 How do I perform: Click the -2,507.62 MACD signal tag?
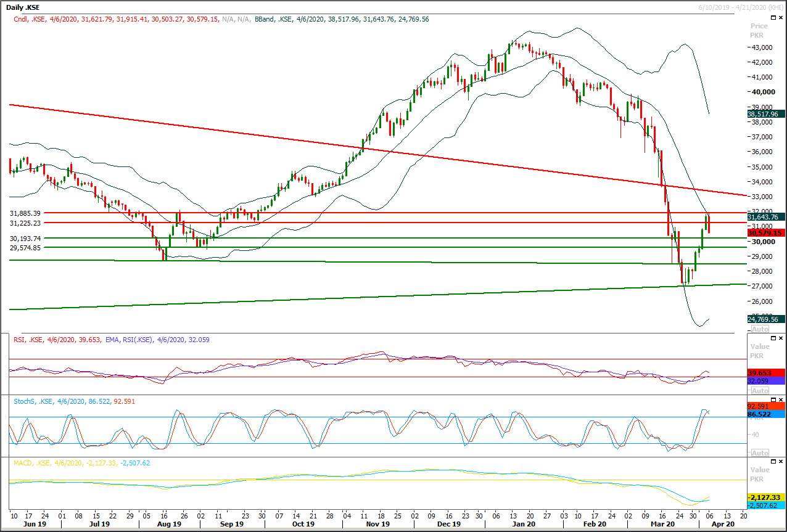(766, 505)
